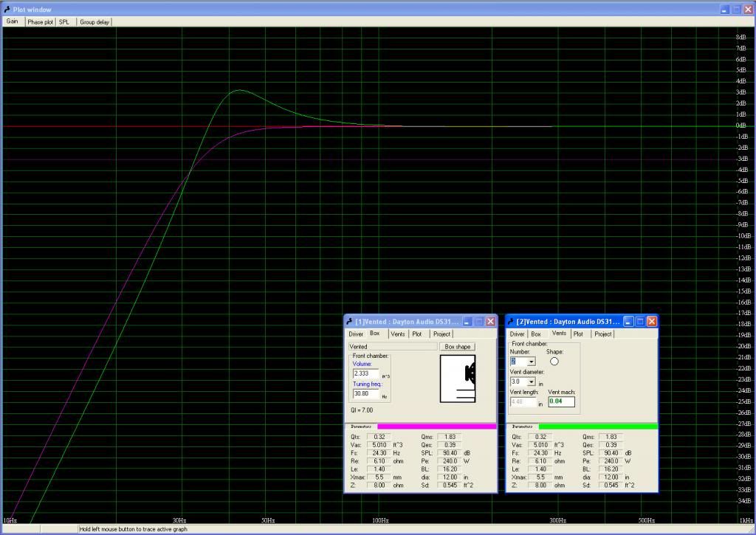The width and height of the screenshot is (756, 535).
Task: Click the Sd value 0.545 in [1]Vented
Action: pos(450,486)
